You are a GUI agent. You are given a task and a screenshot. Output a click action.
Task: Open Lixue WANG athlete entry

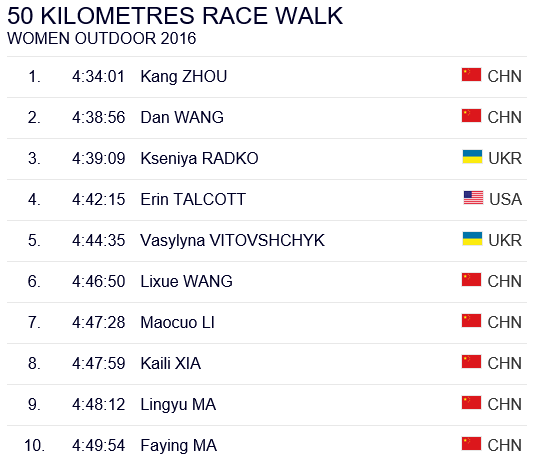[186, 281]
